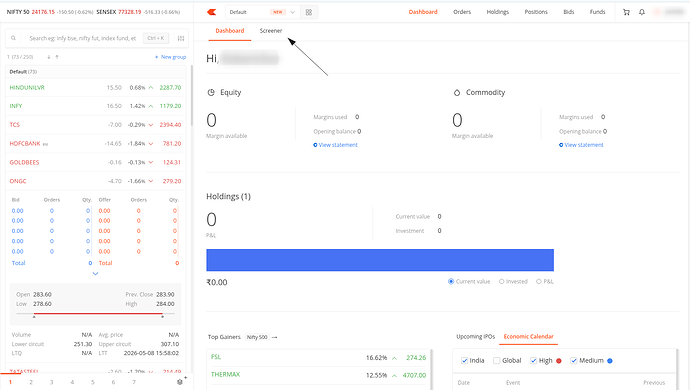Open the Nifty 500 gainers selector
The image size is (690, 390).
(x=257, y=337)
